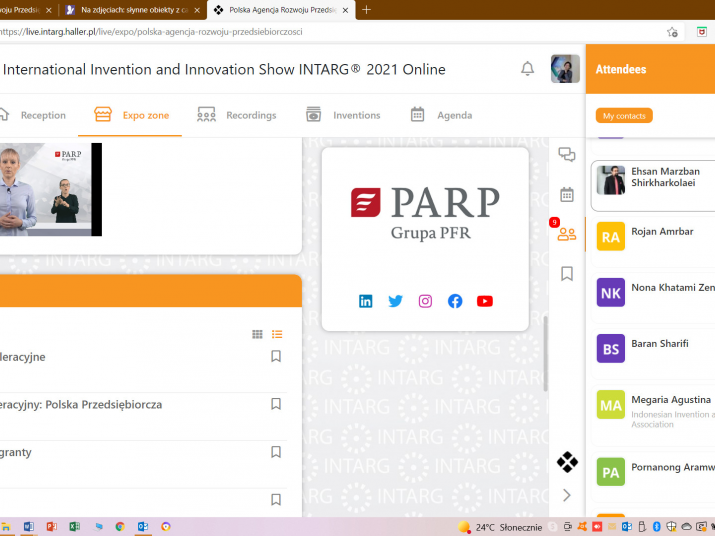Open the calendar icon in right sidebar

[567, 194]
